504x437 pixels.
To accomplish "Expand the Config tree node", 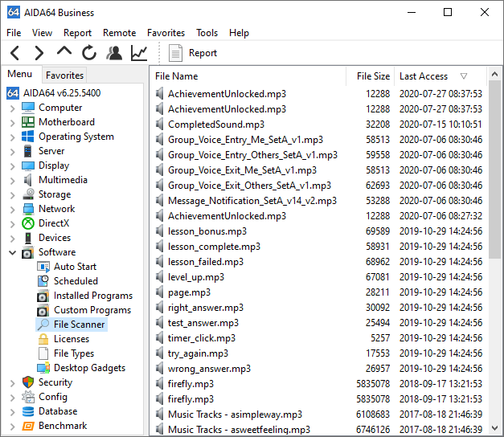I will point(12,398).
